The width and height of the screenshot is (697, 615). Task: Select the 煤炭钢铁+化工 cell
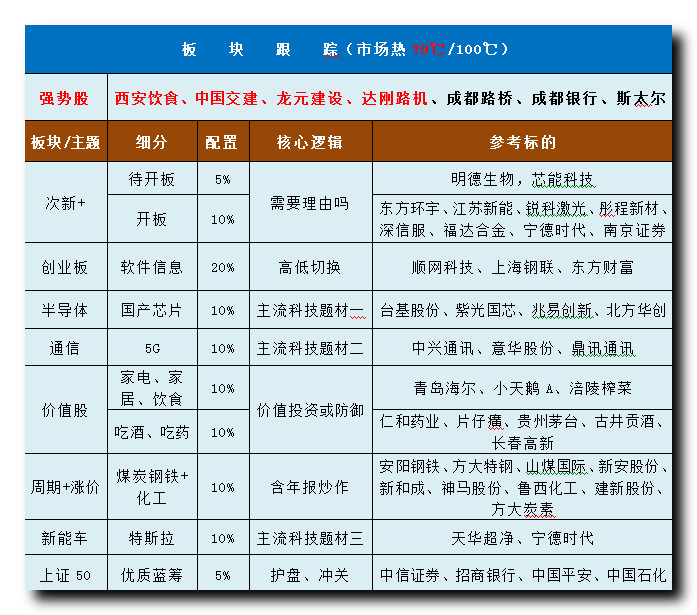click(x=151, y=487)
